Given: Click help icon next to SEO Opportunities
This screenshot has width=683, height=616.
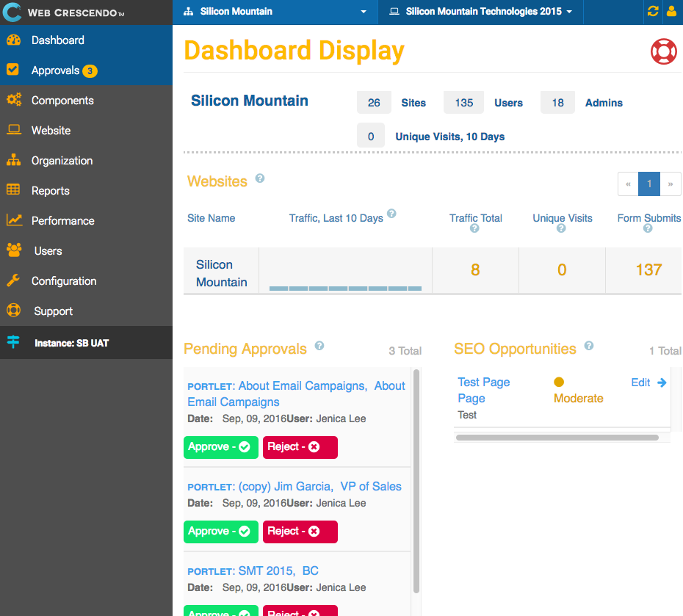Looking at the screenshot, I should pyautogui.click(x=589, y=346).
